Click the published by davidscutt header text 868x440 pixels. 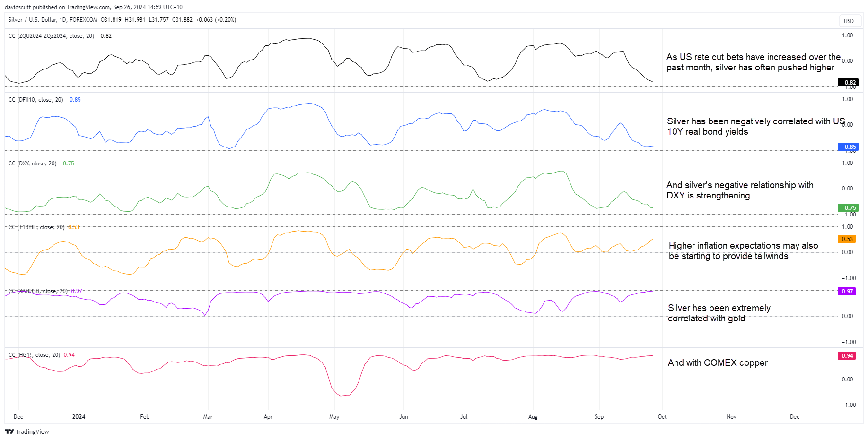pos(94,7)
